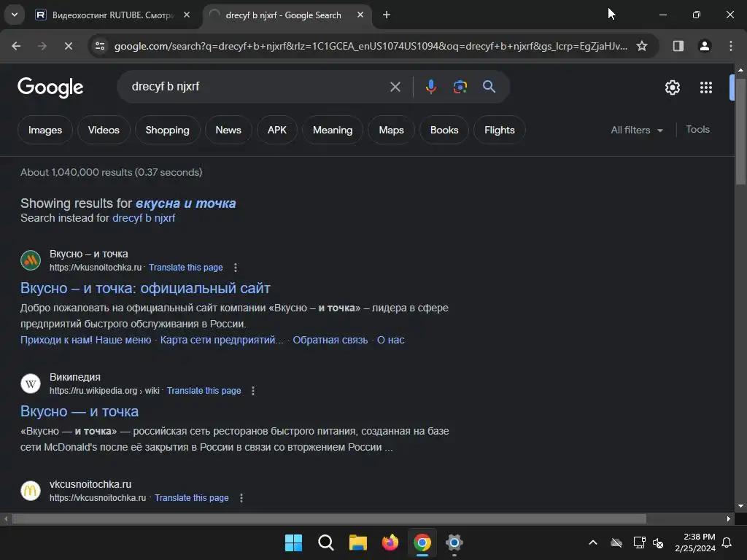
Task: Switch to Maps results
Action: click(x=391, y=130)
